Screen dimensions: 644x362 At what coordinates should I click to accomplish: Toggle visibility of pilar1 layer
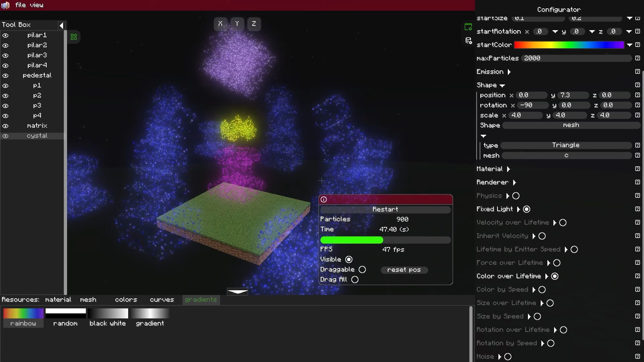click(5, 35)
